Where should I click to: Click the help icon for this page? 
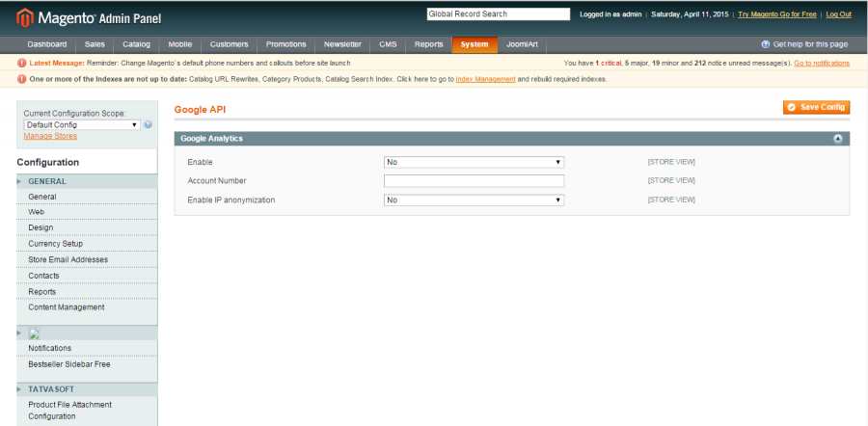pyautogui.click(x=766, y=44)
